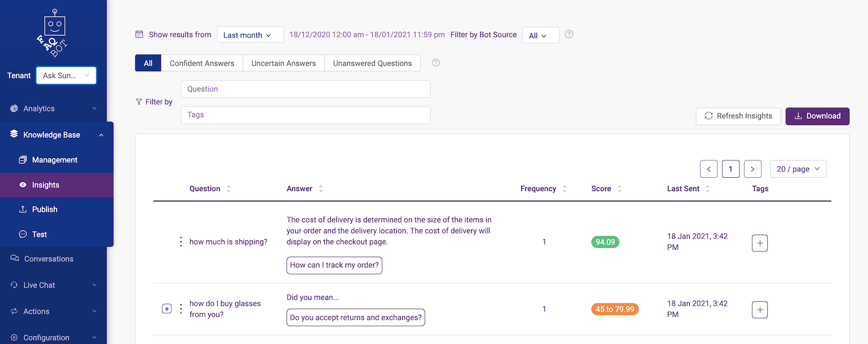Click the Tags filter input field
This screenshot has height=344, width=868.
(x=306, y=115)
